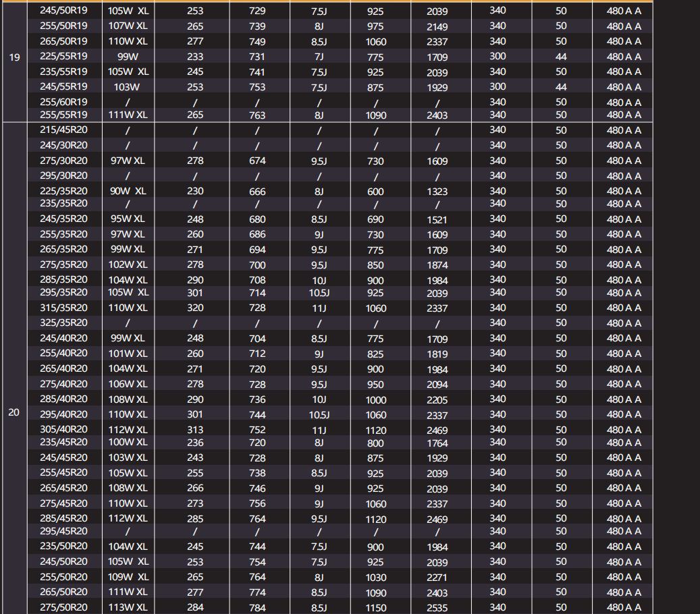Select the 784 overall diameter value
Image resolution: width=700 pixels, height=614 pixels.
click(x=257, y=607)
